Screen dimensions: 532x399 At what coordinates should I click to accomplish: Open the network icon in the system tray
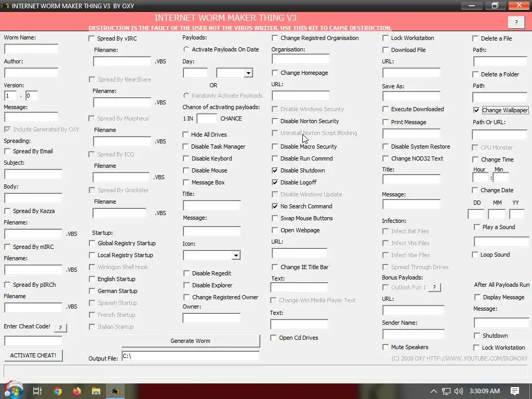click(x=446, y=391)
